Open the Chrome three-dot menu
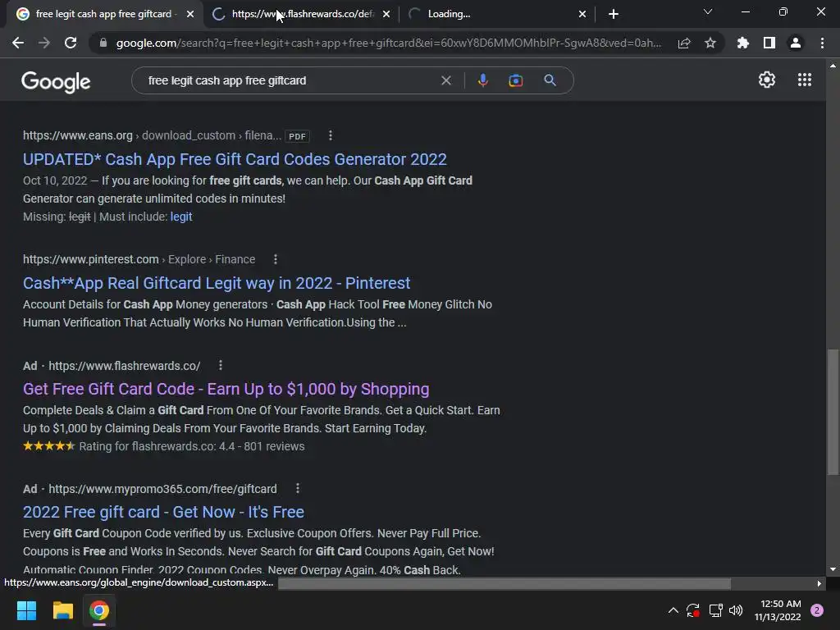Viewport: 840px width, 630px height. click(822, 43)
